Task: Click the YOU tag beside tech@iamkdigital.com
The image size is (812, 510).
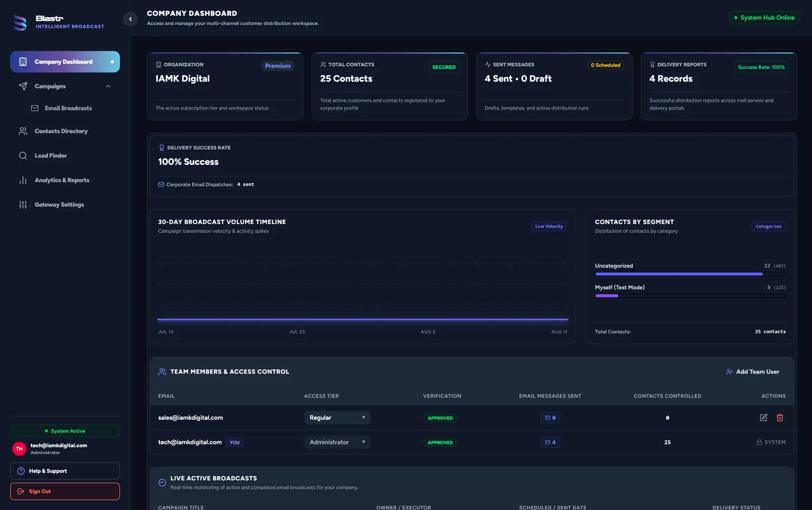Action: tap(234, 443)
